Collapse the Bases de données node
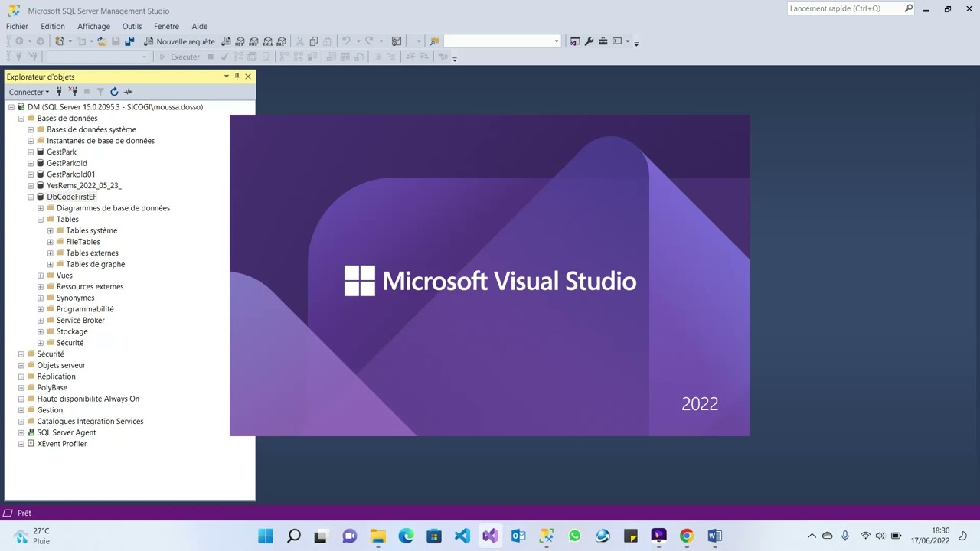 [21, 119]
